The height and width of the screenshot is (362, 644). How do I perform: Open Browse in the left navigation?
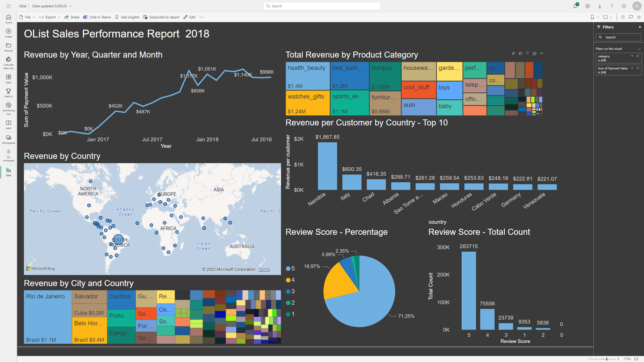tap(9, 47)
